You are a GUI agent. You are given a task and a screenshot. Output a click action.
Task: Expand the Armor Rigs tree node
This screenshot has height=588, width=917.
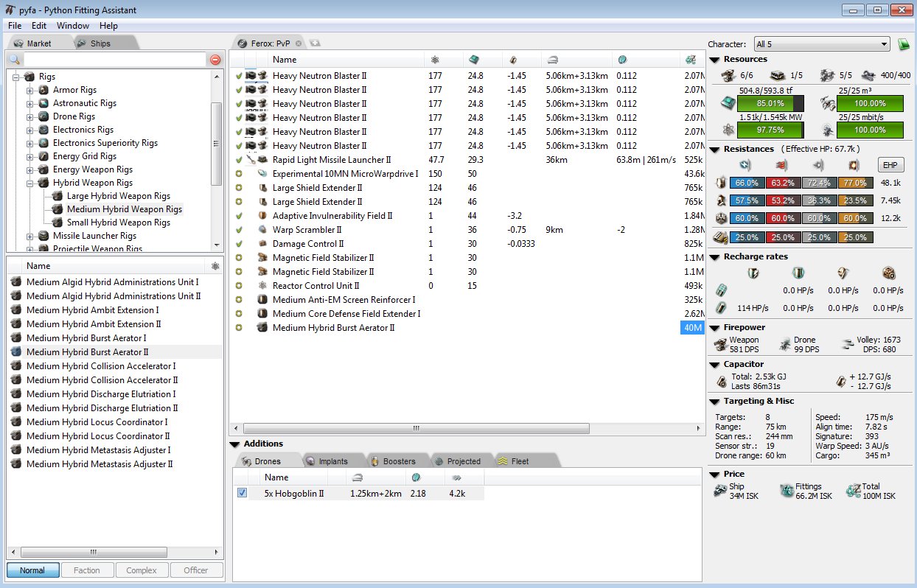pos(30,90)
